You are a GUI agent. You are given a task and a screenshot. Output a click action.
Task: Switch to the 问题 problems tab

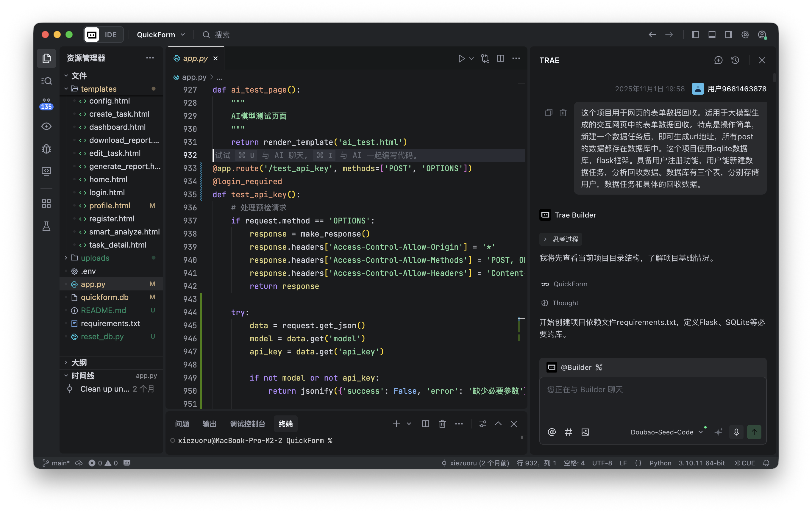(182, 424)
